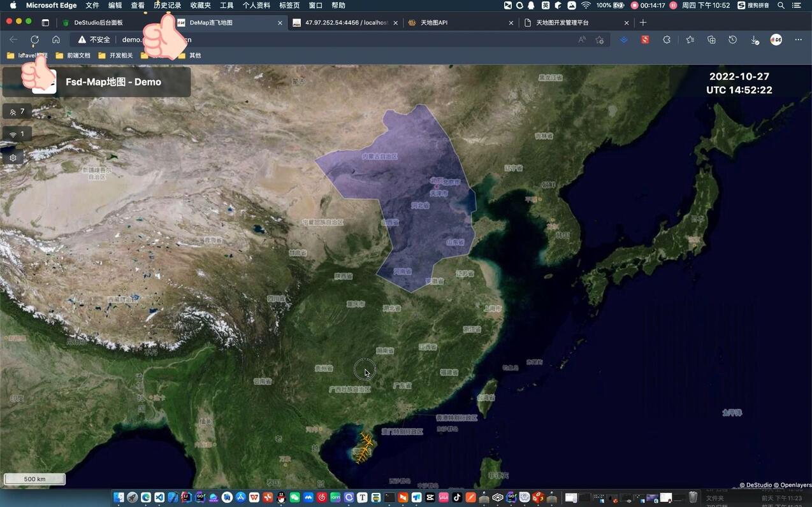
Task: Open the 个人资料 menu
Action: 256,5
